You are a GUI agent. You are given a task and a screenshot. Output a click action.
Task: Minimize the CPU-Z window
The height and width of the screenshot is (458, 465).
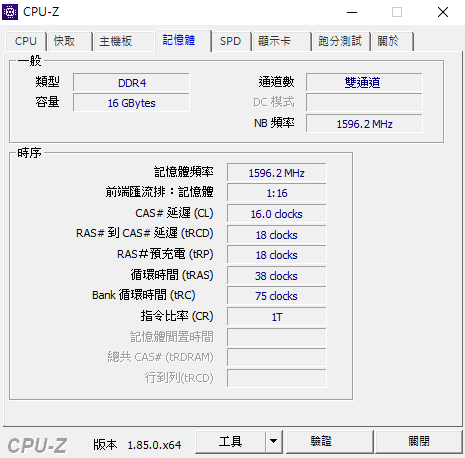(x=352, y=12)
